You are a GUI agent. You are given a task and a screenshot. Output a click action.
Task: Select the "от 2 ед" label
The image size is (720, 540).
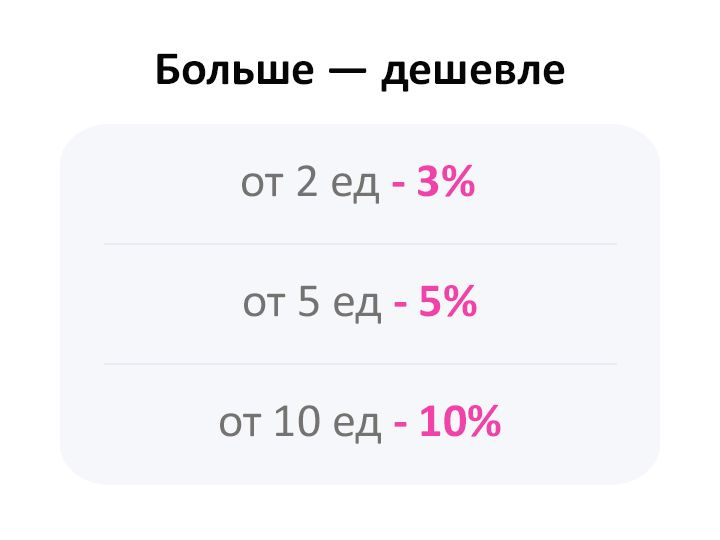coord(310,183)
